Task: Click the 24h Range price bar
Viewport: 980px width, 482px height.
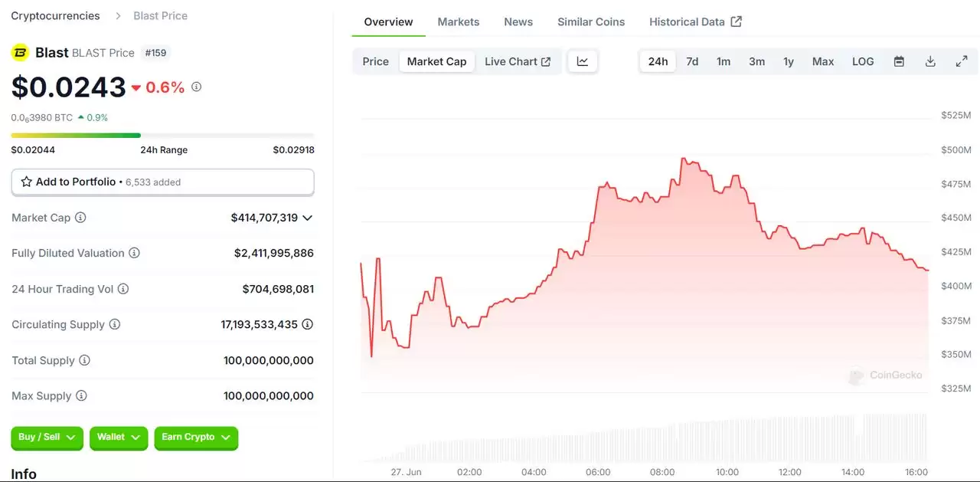Action: point(162,136)
